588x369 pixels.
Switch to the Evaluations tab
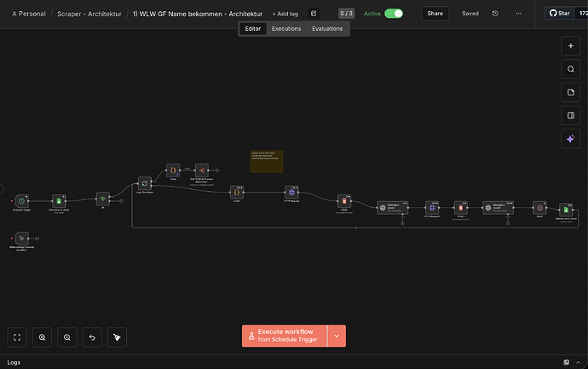[327, 29]
